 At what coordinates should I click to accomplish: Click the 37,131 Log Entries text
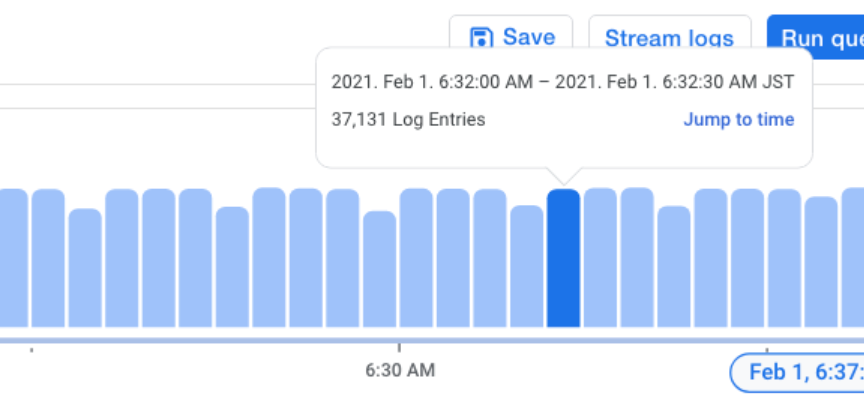pos(408,119)
